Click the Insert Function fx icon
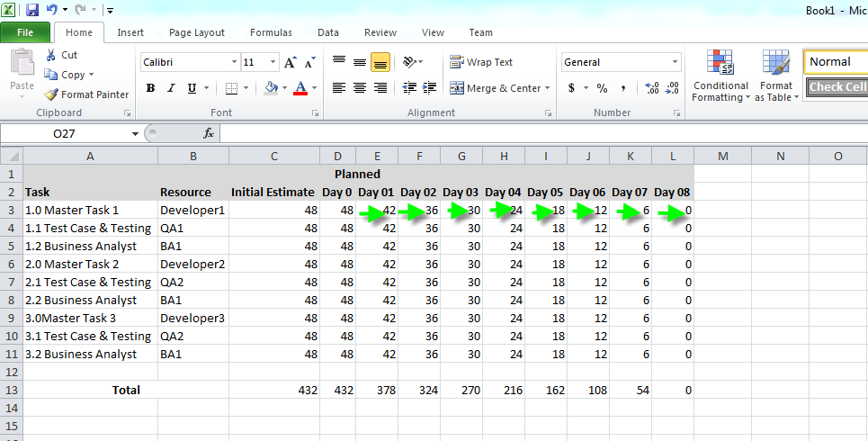Image resolution: width=868 pixels, height=441 pixels. (x=209, y=133)
